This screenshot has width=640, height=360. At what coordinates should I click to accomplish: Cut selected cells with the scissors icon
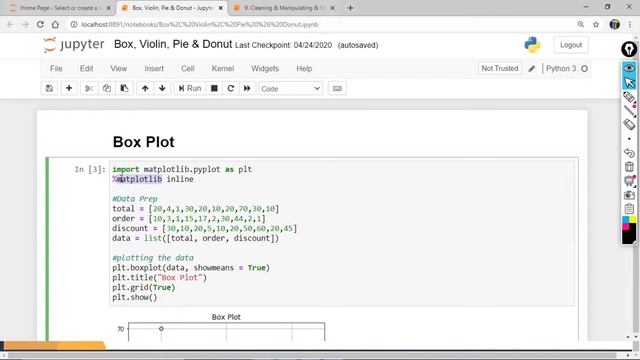pyautogui.click(x=89, y=89)
